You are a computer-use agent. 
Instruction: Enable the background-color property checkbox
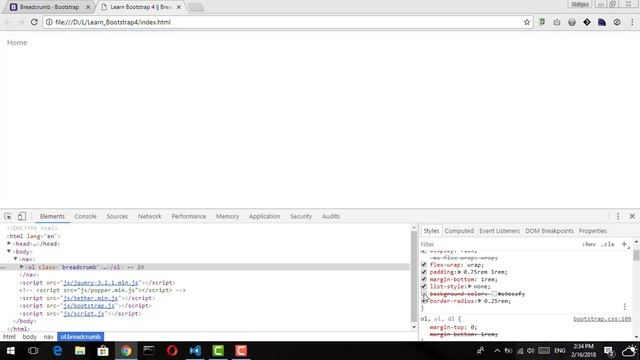(424, 294)
